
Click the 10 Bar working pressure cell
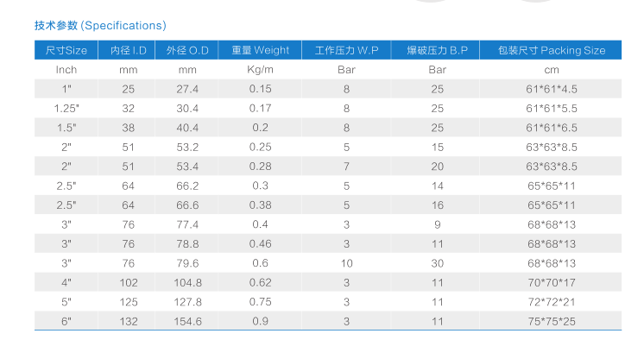click(346, 263)
